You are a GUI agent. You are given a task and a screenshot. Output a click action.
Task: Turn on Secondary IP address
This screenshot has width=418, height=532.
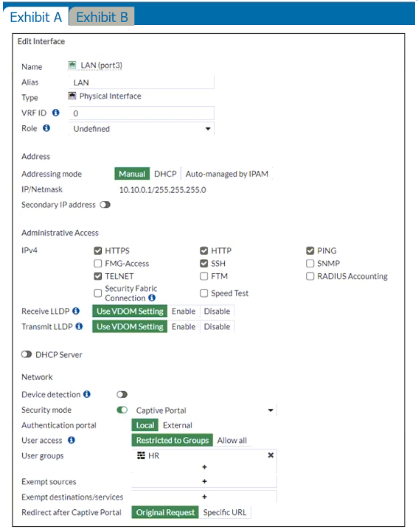105,205
